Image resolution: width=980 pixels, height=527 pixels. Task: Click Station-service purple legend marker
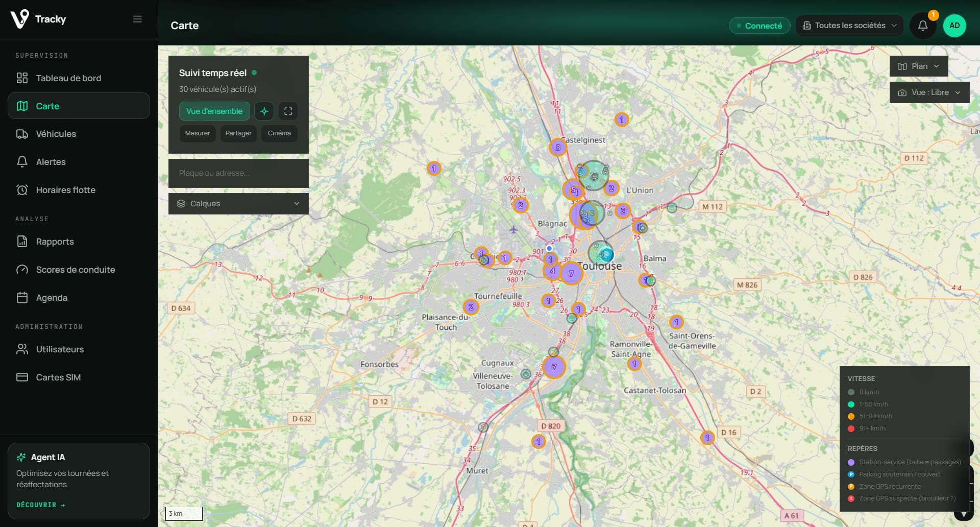851,462
